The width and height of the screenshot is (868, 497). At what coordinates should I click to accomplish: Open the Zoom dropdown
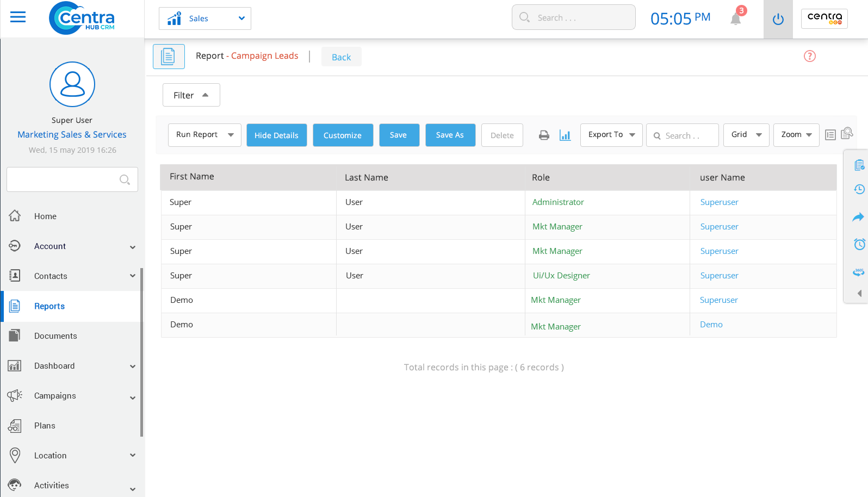pyautogui.click(x=796, y=135)
